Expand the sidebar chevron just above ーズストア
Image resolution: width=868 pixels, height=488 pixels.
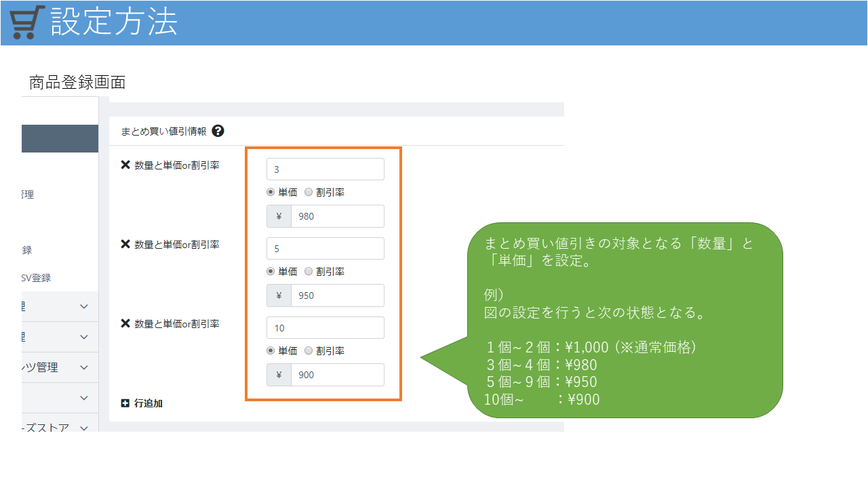pos(83,398)
